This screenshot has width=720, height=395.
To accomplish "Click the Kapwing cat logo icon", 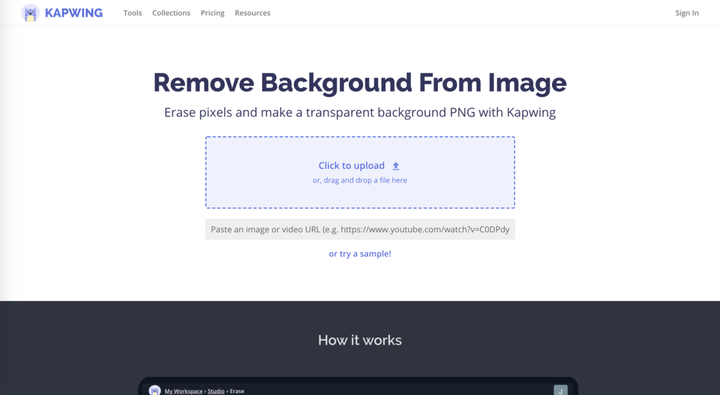I will click(x=30, y=13).
